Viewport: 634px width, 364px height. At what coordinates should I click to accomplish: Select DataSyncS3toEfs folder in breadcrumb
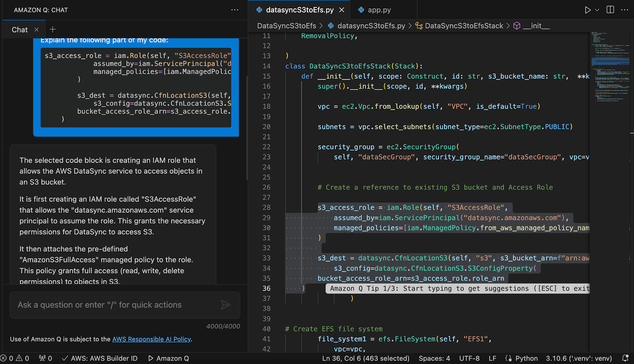pyautogui.click(x=287, y=26)
